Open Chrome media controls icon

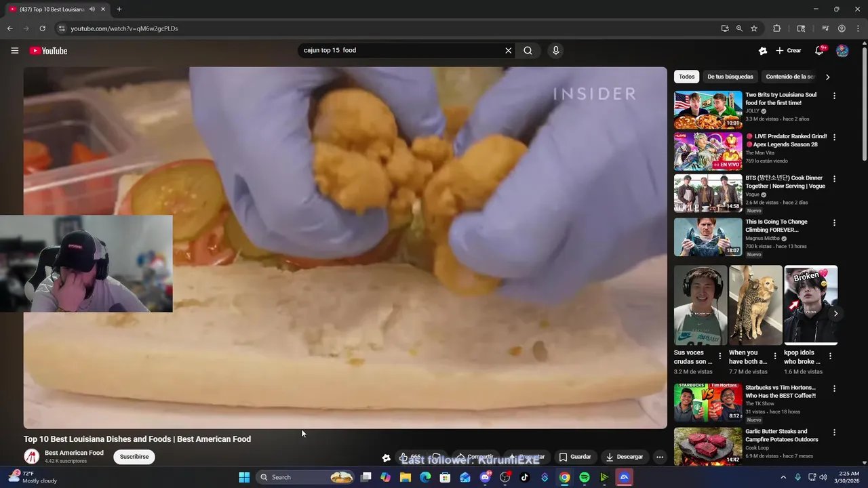pos(825,28)
